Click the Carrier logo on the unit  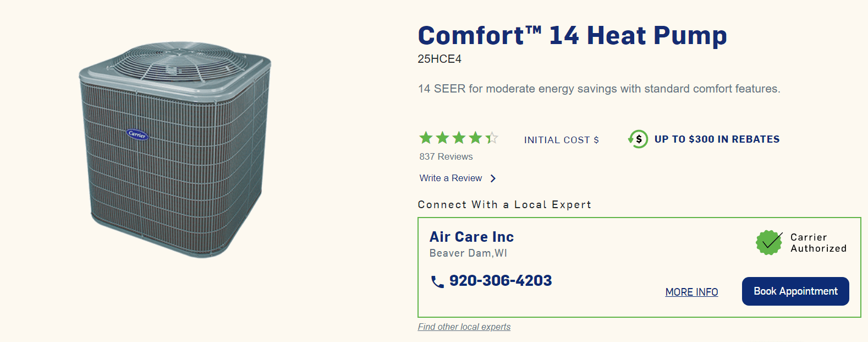137,134
